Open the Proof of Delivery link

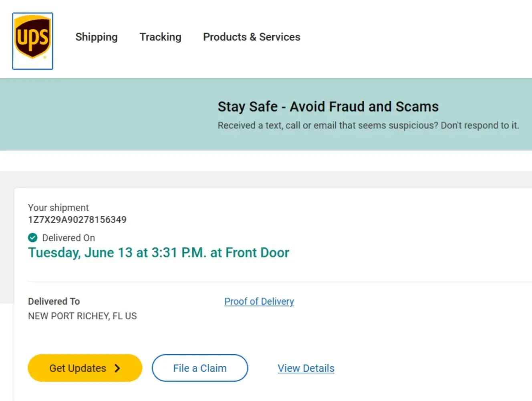(259, 301)
